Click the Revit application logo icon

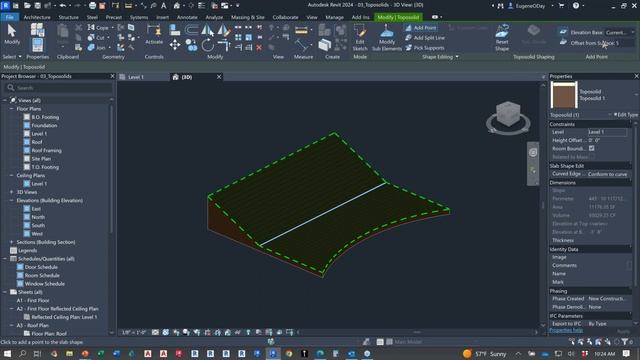pyautogui.click(x=5, y=5)
